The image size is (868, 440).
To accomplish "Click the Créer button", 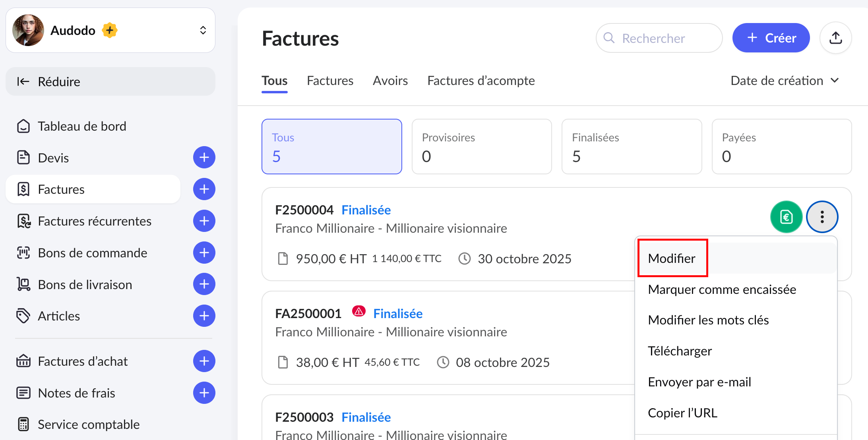I will coord(771,38).
